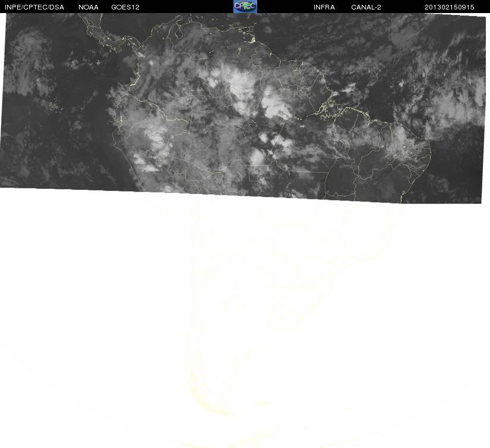Image resolution: width=490 pixels, height=448 pixels.
Task: Click the CANAL-2 channel label
Action: pyautogui.click(x=366, y=7)
